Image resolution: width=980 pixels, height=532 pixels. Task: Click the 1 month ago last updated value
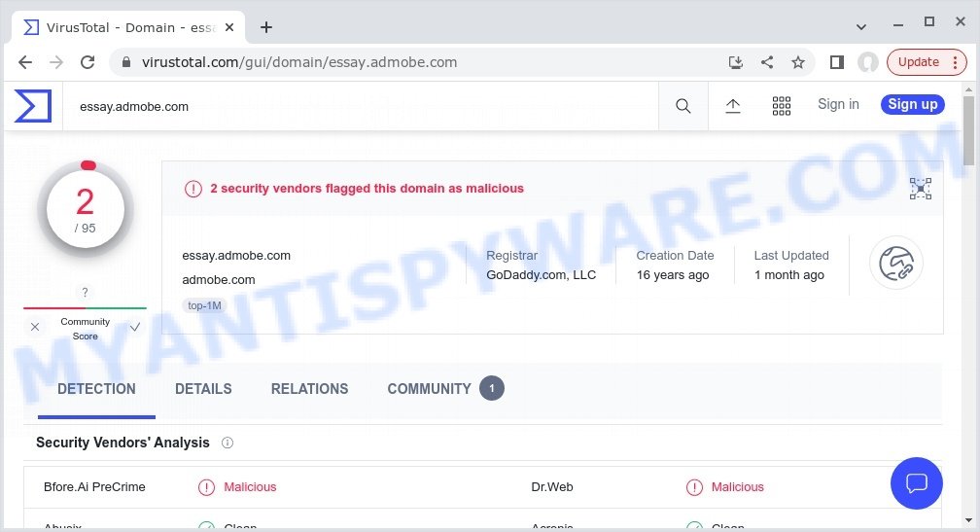(788, 275)
